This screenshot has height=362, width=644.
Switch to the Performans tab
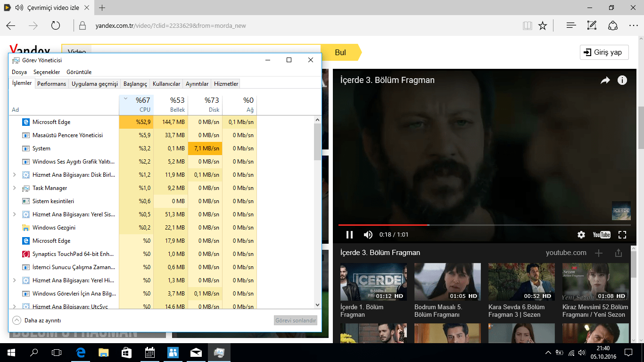click(x=52, y=84)
